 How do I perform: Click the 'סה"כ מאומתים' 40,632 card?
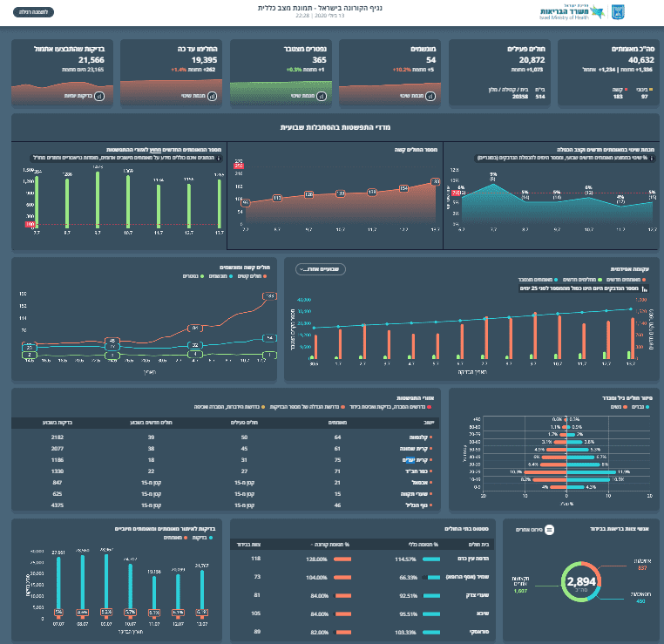608,73
